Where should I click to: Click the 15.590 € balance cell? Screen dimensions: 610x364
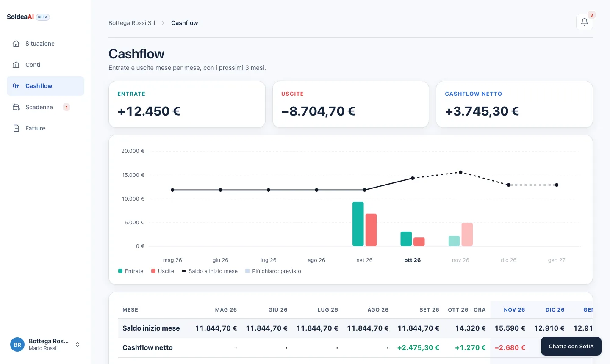510,328
